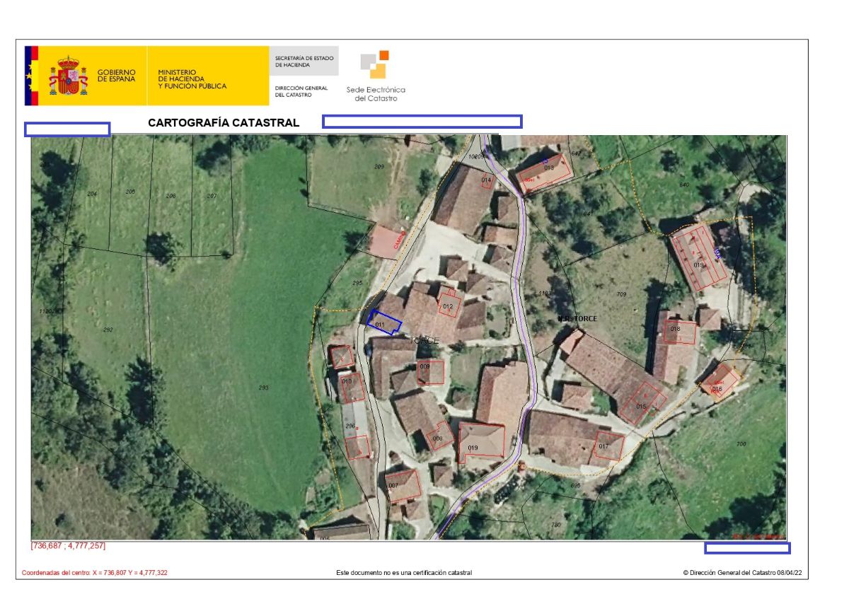Viewport: 849px width, 616px height.
Task: Click the Spanish coat of arms emblem
Action: [x=68, y=76]
